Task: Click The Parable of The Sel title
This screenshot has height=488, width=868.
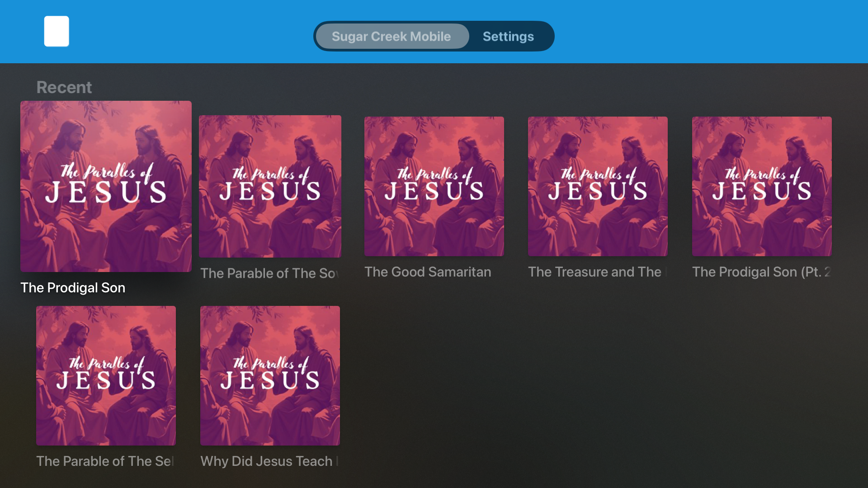Action: coord(106,461)
